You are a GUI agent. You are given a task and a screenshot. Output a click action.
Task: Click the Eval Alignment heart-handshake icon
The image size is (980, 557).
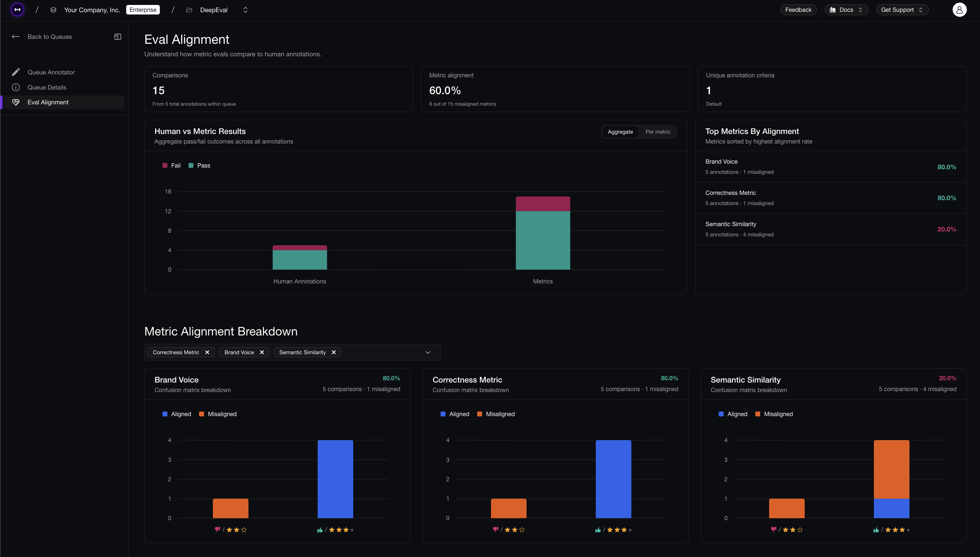pyautogui.click(x=16, y=102)
